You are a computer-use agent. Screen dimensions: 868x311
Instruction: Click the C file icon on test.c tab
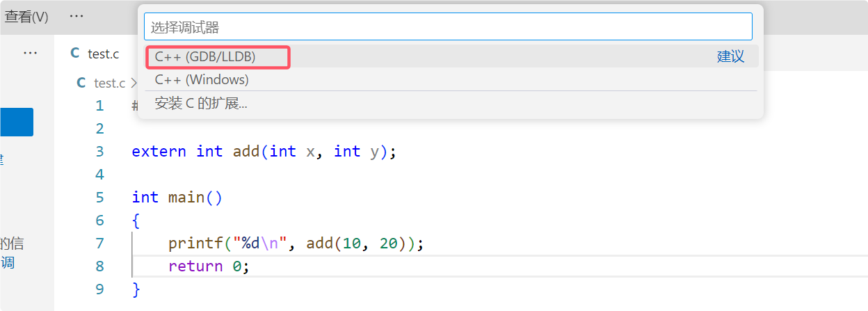tap(75, 54)
